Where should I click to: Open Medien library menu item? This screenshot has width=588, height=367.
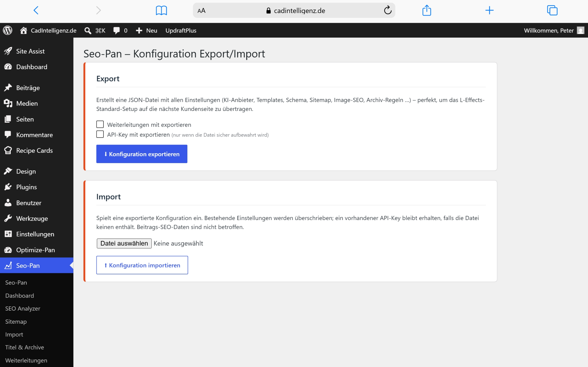coord(37,103)
